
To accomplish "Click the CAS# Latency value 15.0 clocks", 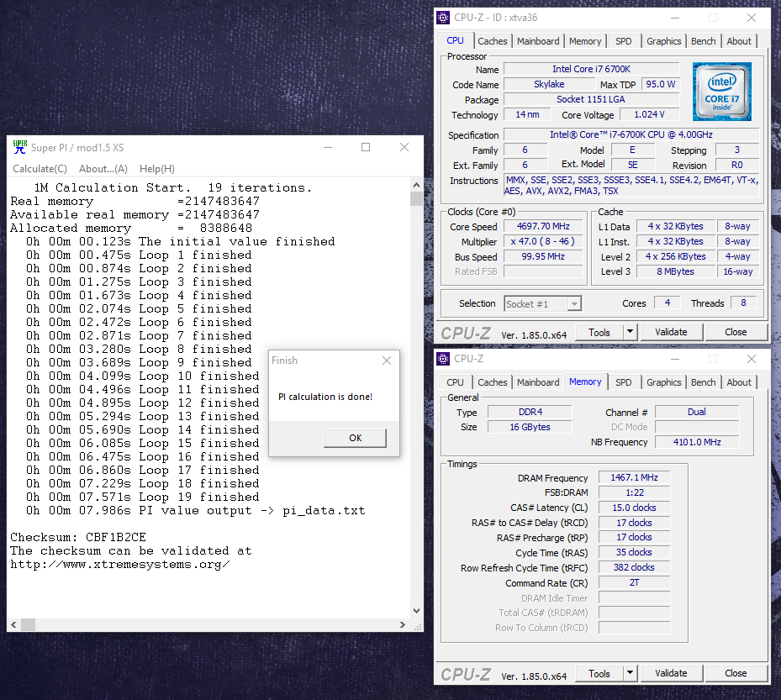I will (634, 508).
